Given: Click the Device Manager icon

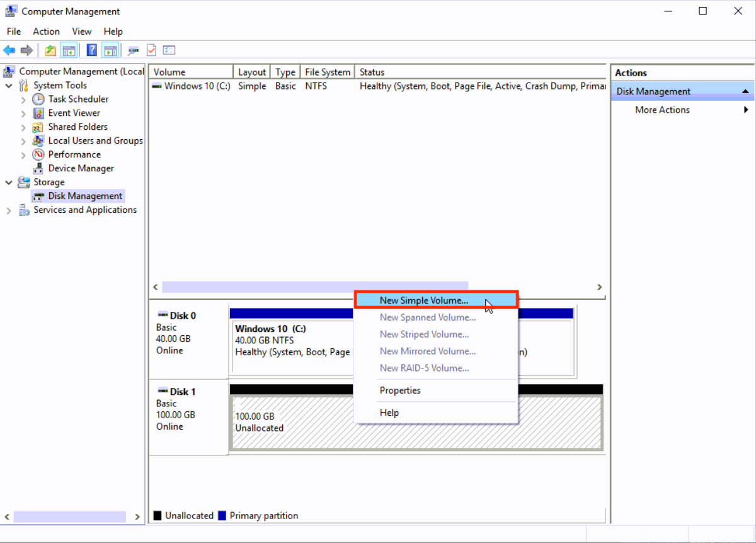Looking at the screenshot, I should 38,168.
